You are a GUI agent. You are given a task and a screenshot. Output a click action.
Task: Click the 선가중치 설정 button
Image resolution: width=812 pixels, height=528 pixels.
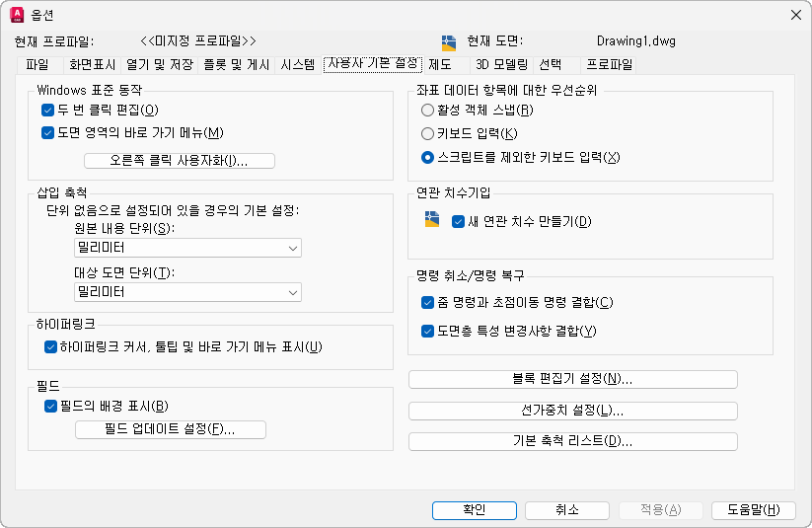572,411
